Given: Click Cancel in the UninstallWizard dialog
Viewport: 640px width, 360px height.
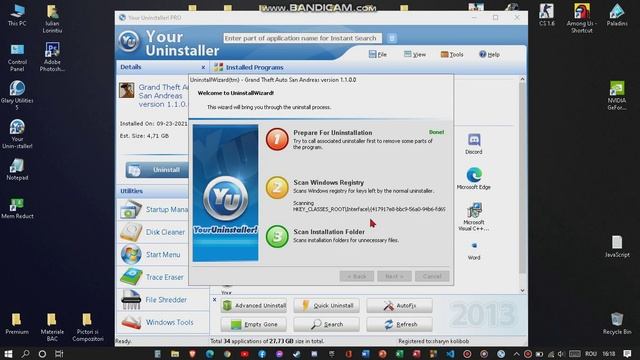Looking at the screenshot, I should click(x=432, y=276).
